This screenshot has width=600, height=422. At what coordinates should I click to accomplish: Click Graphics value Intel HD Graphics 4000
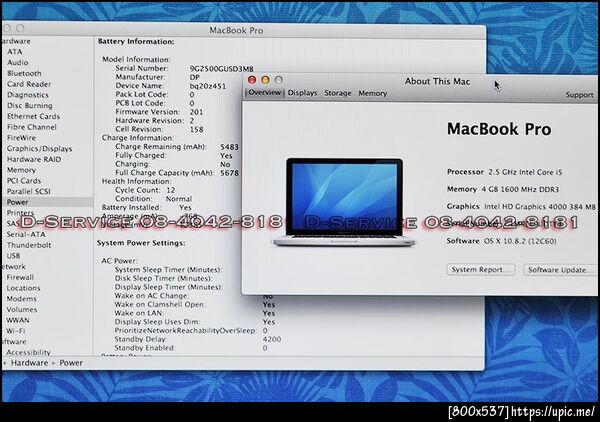(525, 207)
